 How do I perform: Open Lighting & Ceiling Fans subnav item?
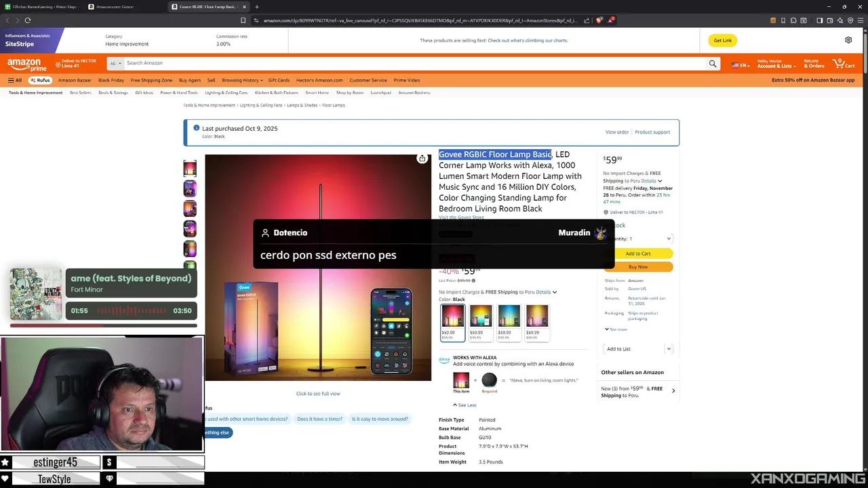(226, 92)
